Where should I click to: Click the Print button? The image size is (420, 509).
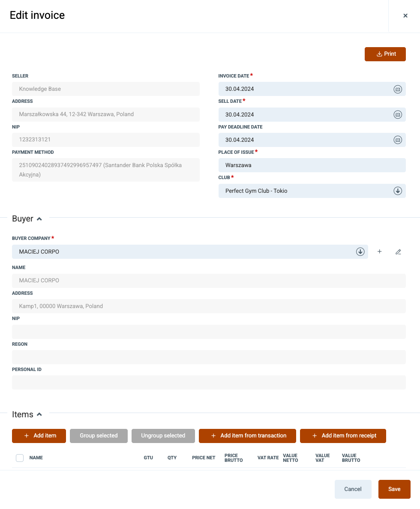coord(385,54)
